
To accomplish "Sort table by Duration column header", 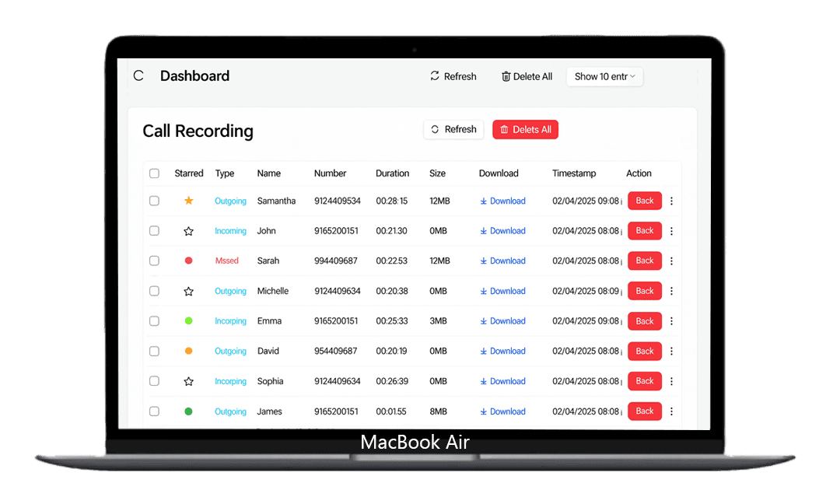I will coord(392,173).
